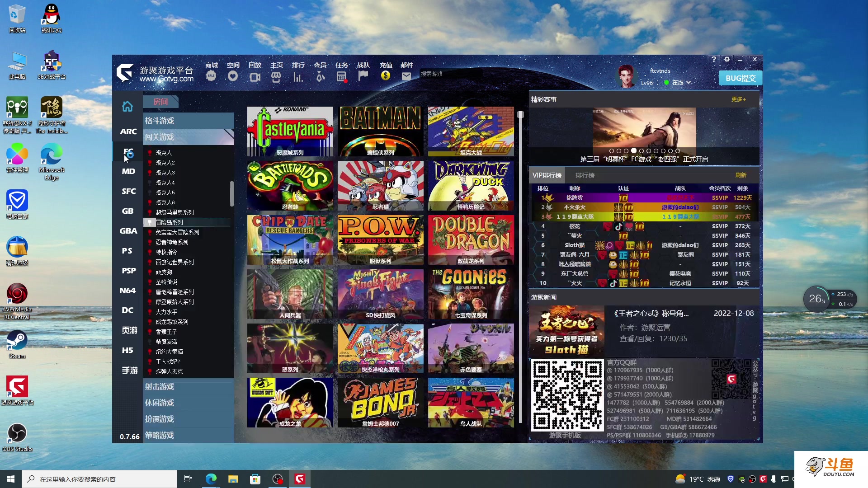Open The Goonies 七宝奇谋系列 thumbnail
This screenshot has width=868, height=488.
471,294
